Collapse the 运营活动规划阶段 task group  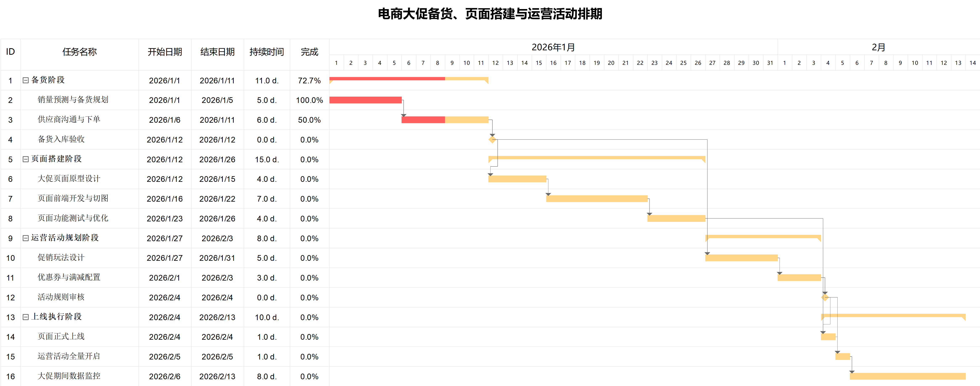25,238
